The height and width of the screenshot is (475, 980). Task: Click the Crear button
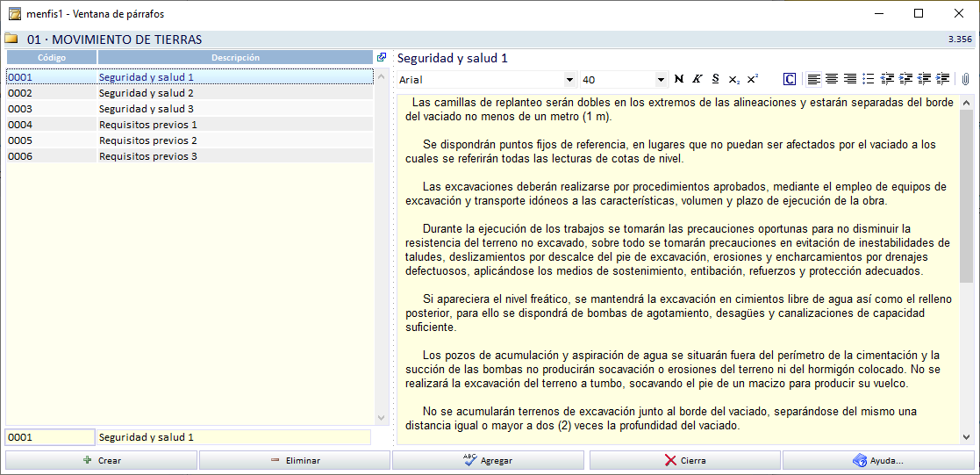pos(101,460)
